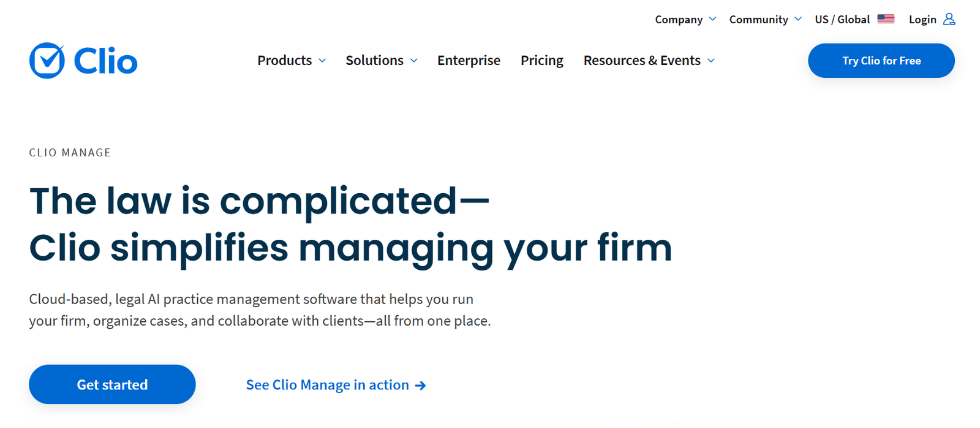The image size is (980, 428).
Task: Click the Get started button
Action: 112,384
